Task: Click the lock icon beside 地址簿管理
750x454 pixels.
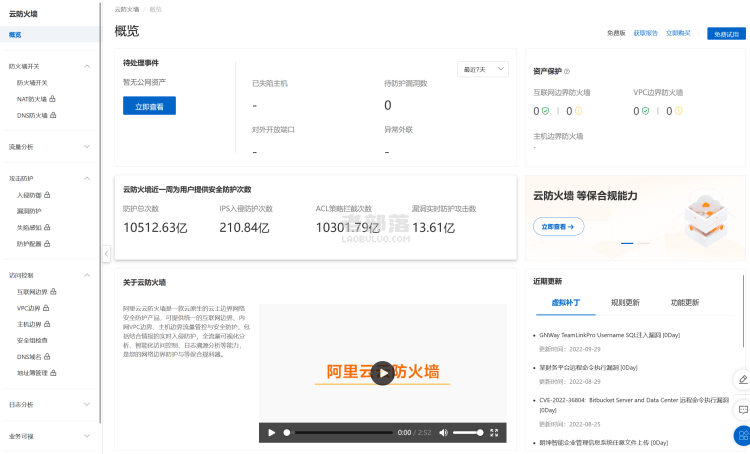Action: point(53,373)
